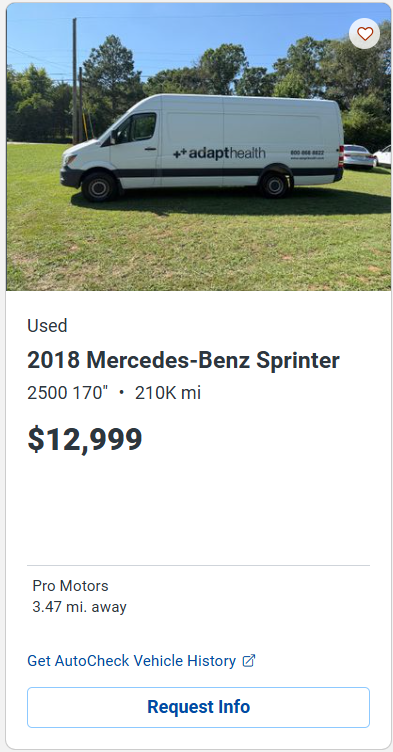The height and width of the screenshot is (752, 393).
Task: Click the van's driver side window
Action: click(140, 127)
